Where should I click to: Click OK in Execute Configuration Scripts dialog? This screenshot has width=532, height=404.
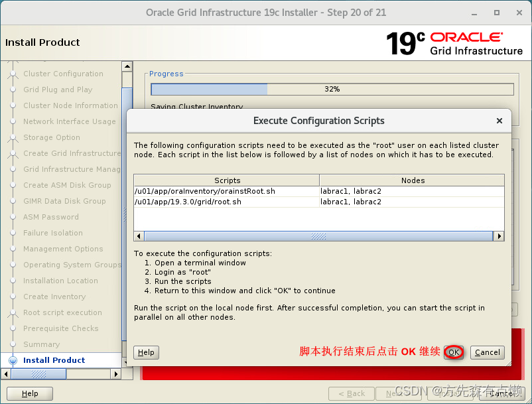[x=454, y=352]
